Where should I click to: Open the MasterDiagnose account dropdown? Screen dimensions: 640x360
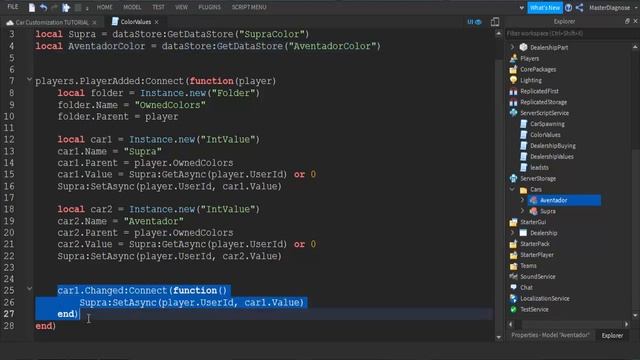(636, 8)
